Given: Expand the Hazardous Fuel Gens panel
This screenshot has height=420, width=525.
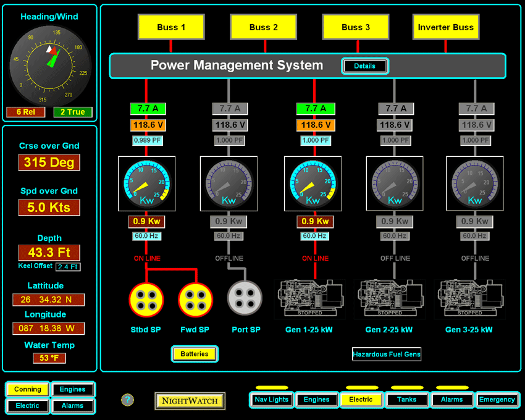Looking at the screenshot, I should (387, 354).
